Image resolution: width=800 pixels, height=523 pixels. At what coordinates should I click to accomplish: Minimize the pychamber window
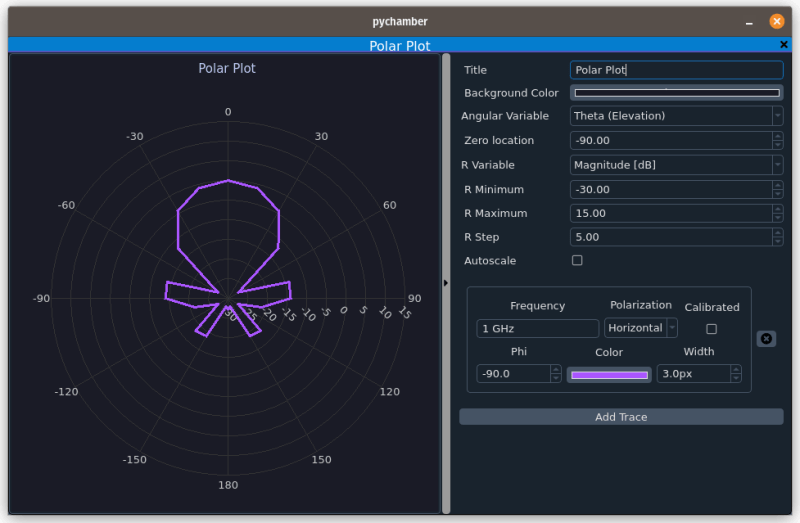coord(748,22)
